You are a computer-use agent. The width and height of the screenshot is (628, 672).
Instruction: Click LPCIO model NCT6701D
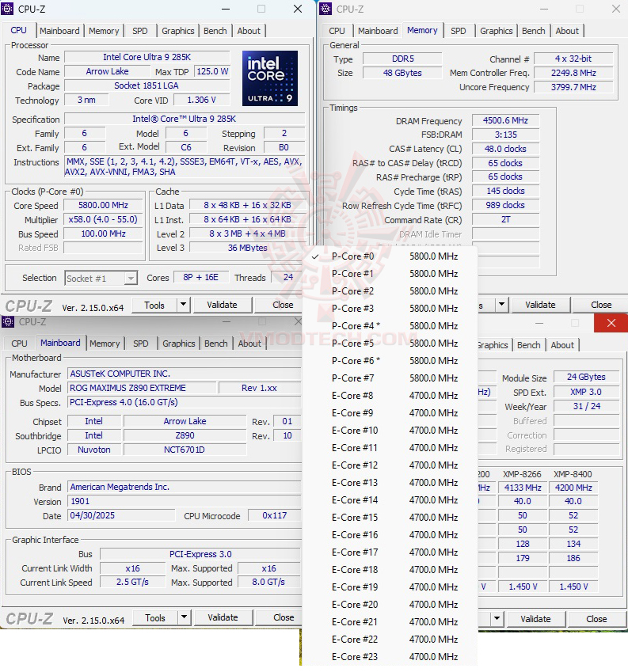click(185, 450)
